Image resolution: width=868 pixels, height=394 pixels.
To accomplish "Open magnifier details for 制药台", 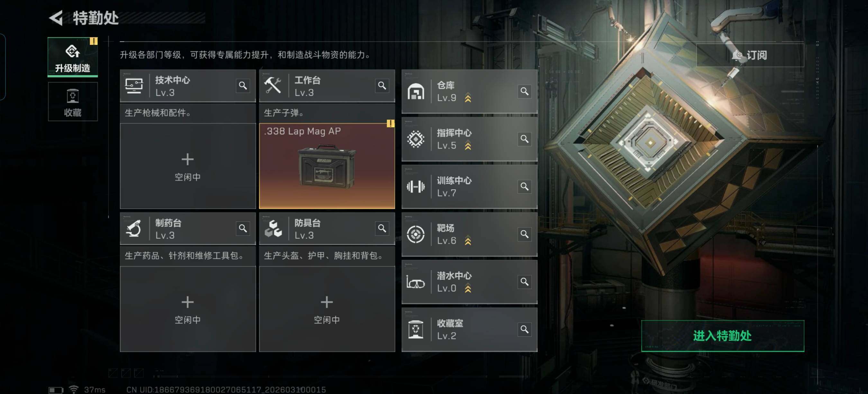I will (x=243, y=228).
